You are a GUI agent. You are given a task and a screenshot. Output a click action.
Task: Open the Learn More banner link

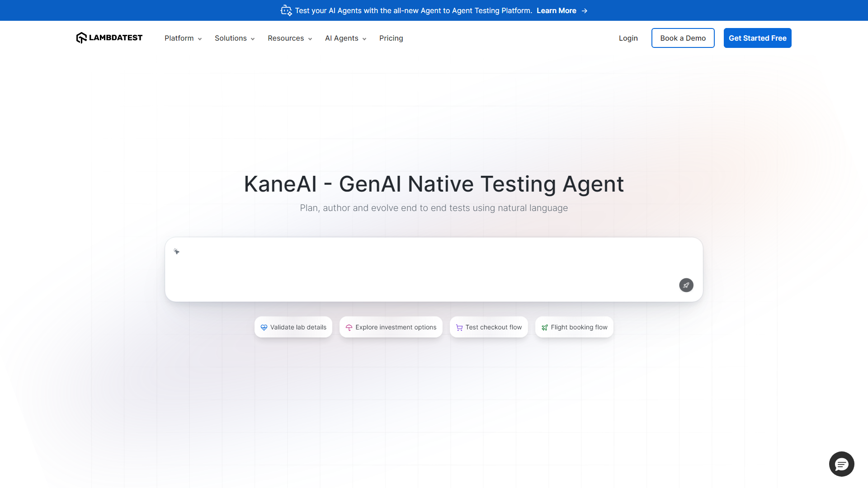[556, 11]
